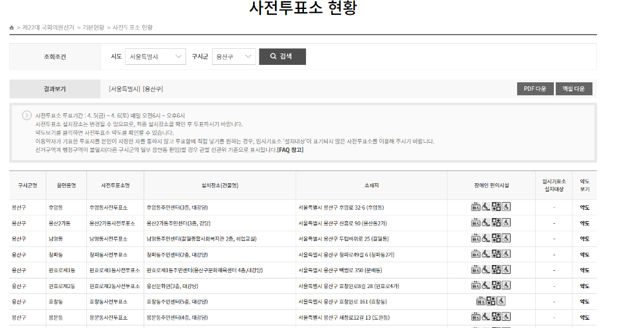
Task: Open 약도 map for 원효로제1동 row
Action: [x=585, y=270]
